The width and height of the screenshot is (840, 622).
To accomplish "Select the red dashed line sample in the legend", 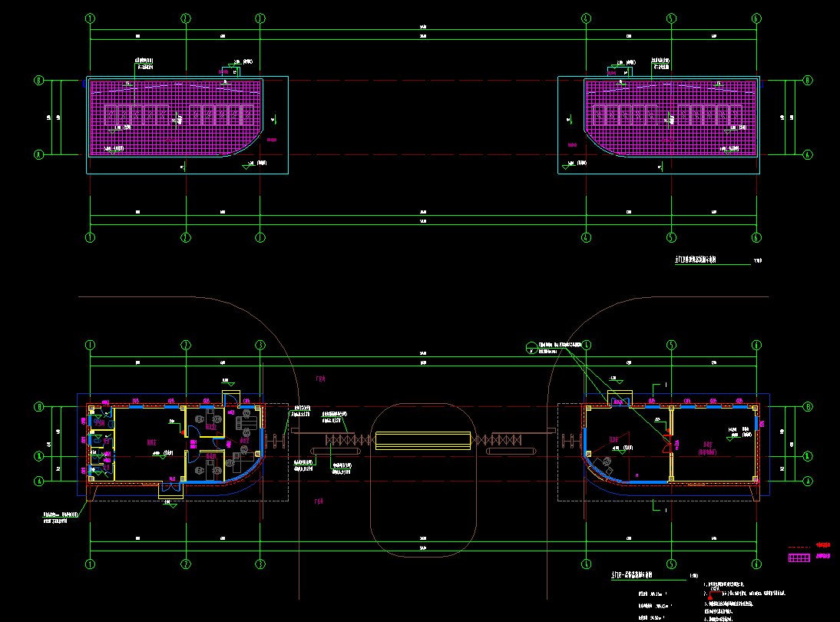I will point(800,545).
